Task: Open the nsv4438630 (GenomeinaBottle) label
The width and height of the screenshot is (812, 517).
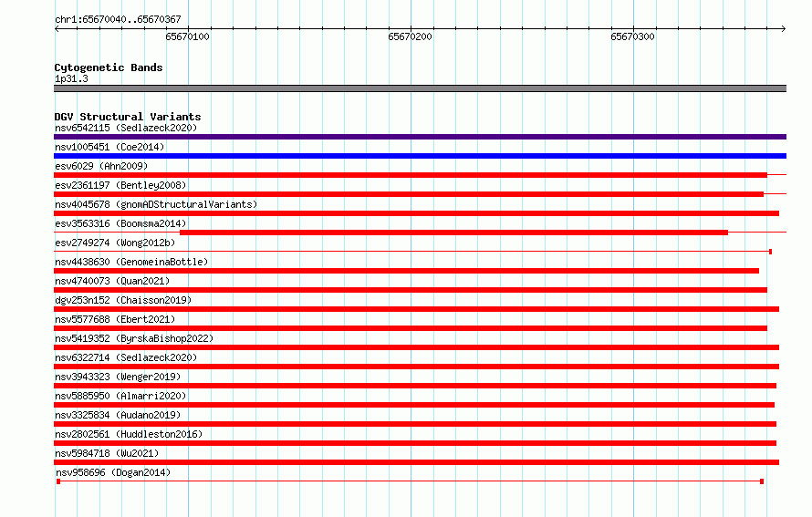Action: (131, 262)
